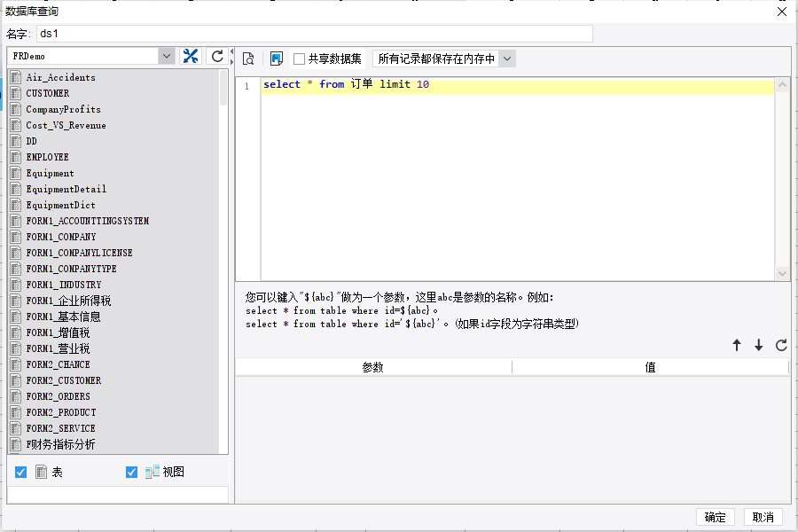Click into the SQL editor line 1
Viewport: 798px width, 532px height.
click(518, 85)
